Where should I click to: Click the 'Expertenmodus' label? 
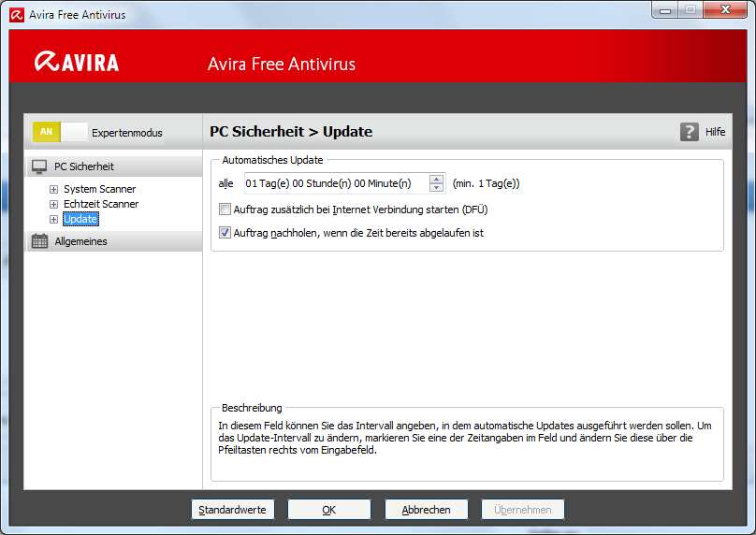[127, 133]
